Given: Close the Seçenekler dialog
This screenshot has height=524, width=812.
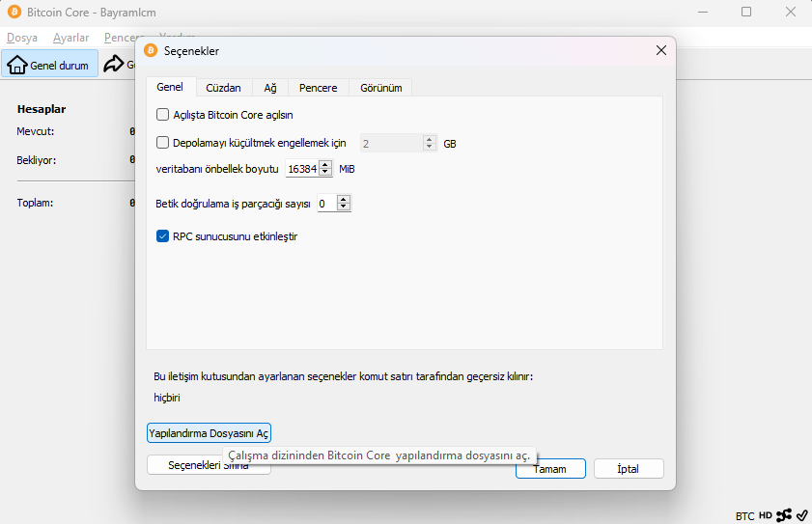Looking at the screenshot, I should [x=661, y=50].
